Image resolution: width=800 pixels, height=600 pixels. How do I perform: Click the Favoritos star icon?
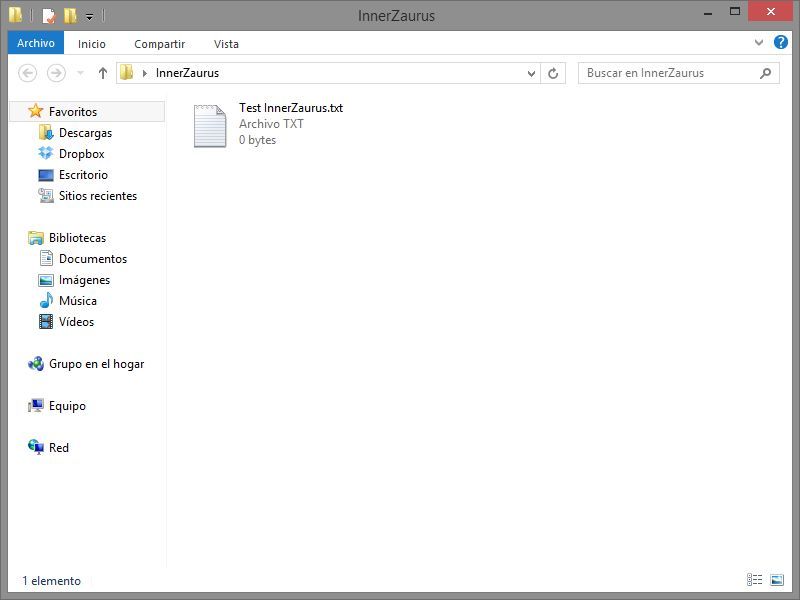coord(36,111)
